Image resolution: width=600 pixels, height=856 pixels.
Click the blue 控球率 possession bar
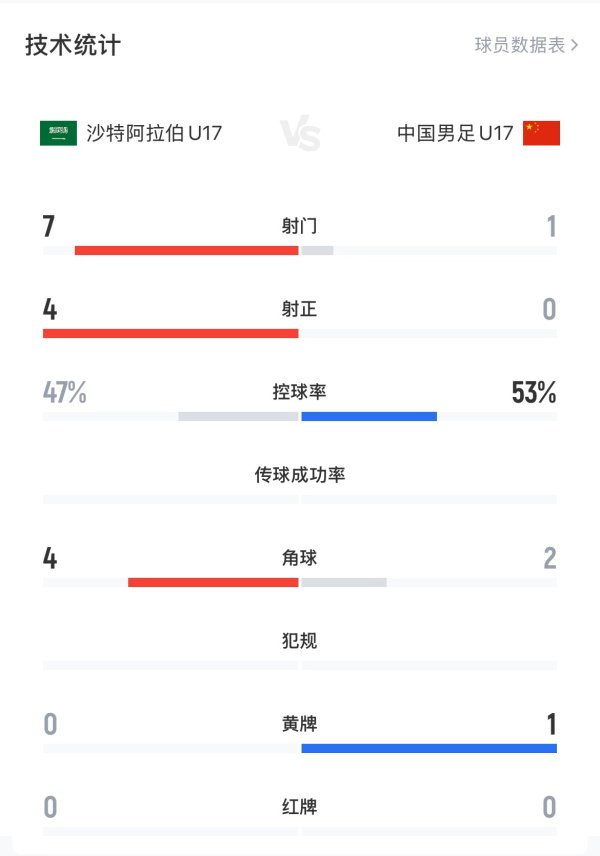(369, 416)
